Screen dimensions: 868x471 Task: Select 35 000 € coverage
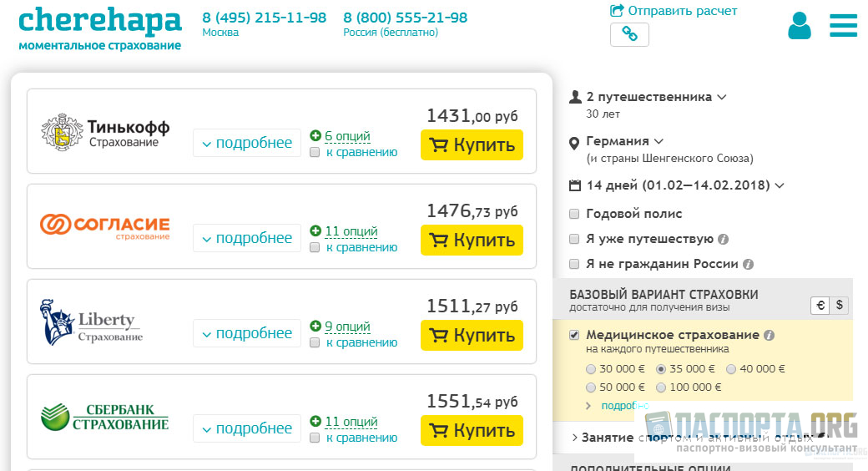pos(660,369)
